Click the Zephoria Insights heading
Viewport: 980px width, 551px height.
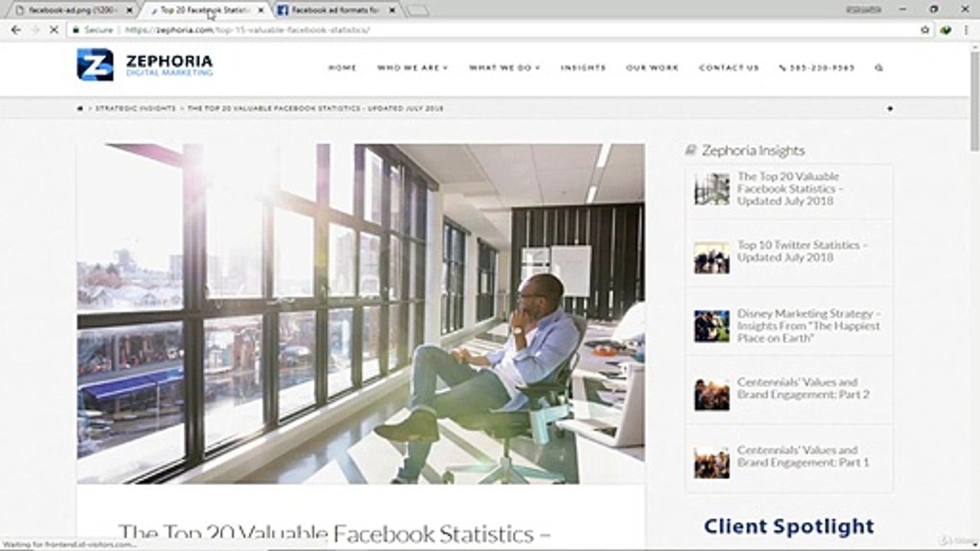(753, 151)
